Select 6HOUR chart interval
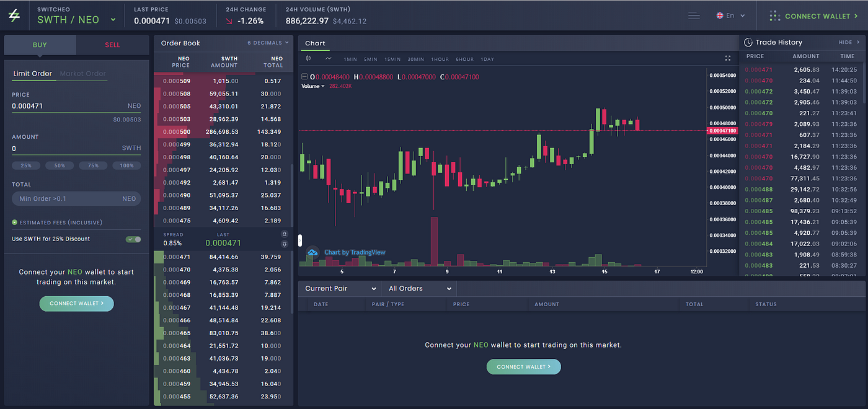The width and height of the screenshot is (868, 409). pos(464,59)
